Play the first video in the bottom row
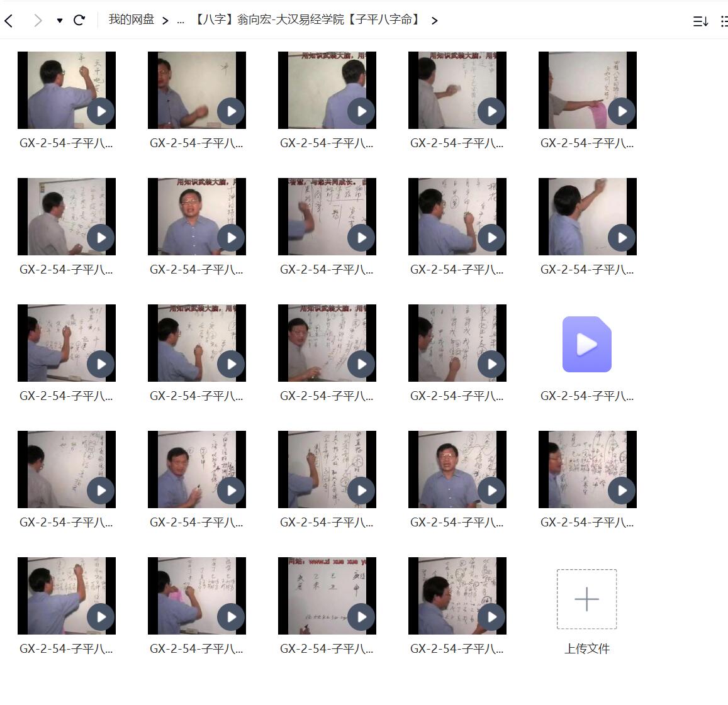728x705 pixels. click(x=67, y=596)
